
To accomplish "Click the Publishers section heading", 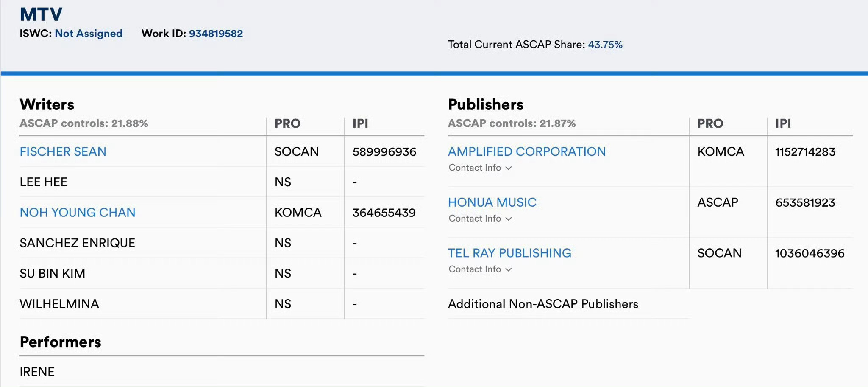I will click(x=486, y=104).
